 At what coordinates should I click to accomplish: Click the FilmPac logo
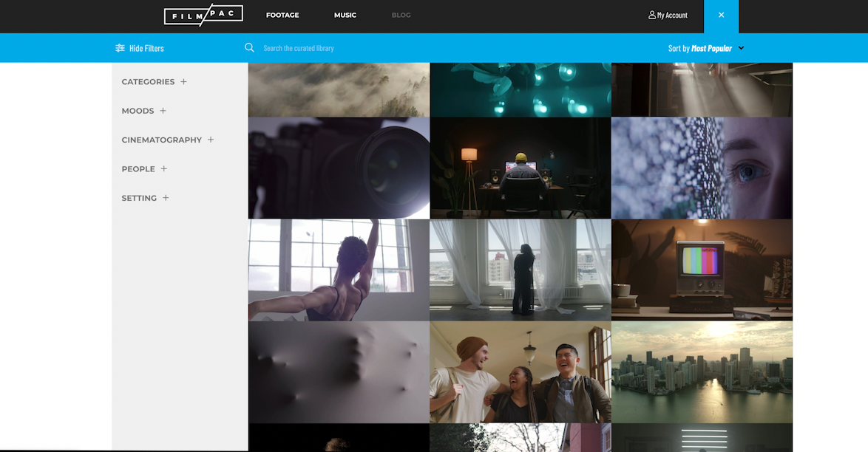click(204, 14)
